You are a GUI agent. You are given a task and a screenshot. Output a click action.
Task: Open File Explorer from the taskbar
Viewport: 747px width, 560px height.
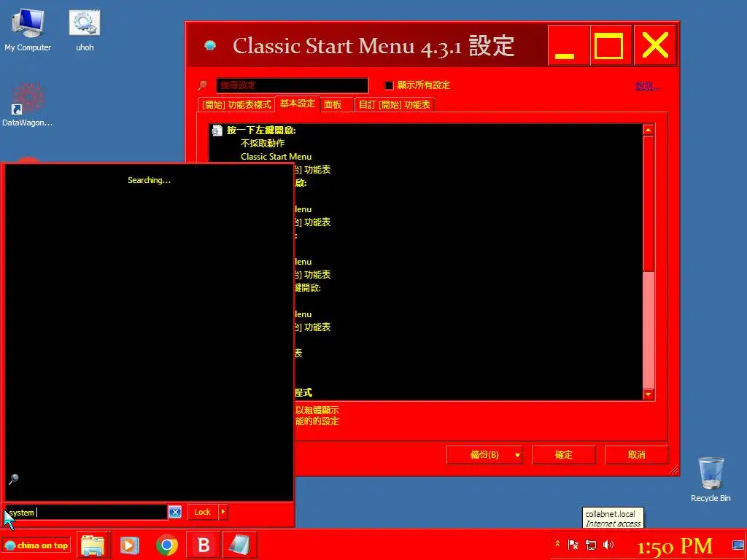[93, 545]
